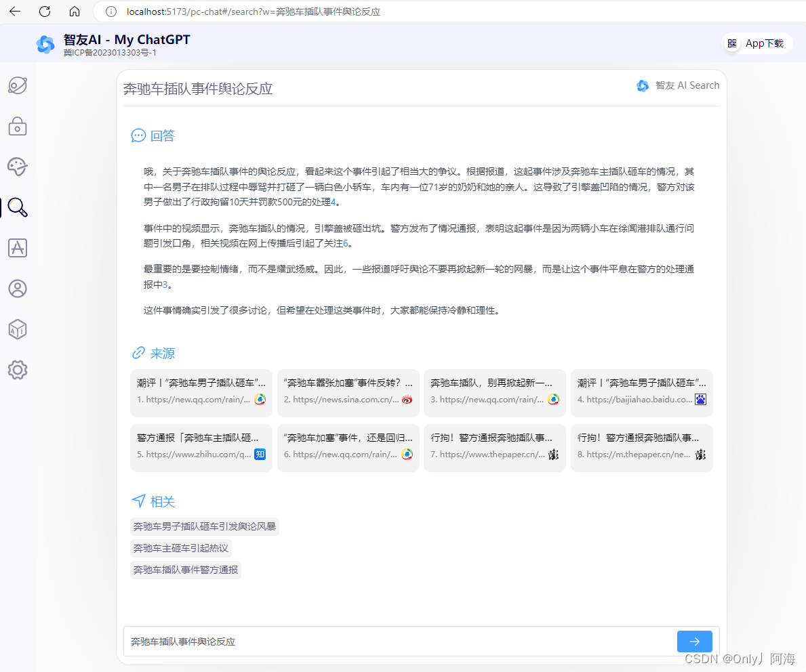
Task: Click Tencent icon on source 1
Action: pyautogui.click(x=260, y=399)
